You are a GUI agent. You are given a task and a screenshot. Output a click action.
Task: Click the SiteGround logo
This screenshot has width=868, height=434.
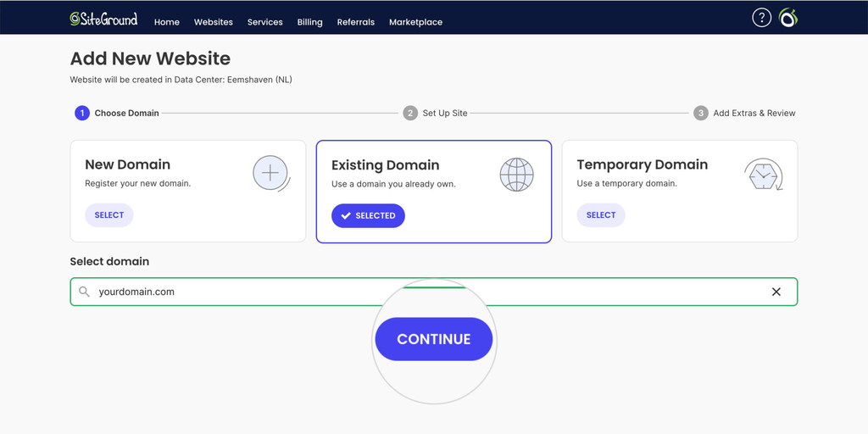click(103, 19)
